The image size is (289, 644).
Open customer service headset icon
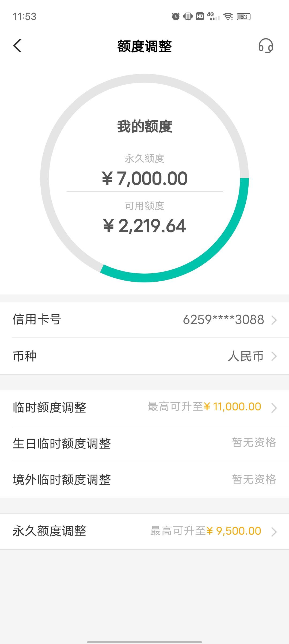[266, 46]
